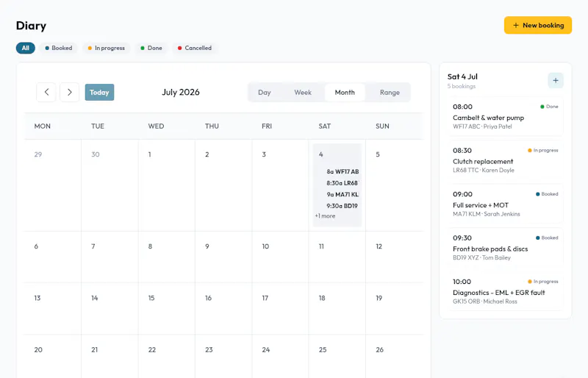This screenshot has width=588, height=378.
Task: Go to next month with right chevron
Action: click(x=69, y=92)
